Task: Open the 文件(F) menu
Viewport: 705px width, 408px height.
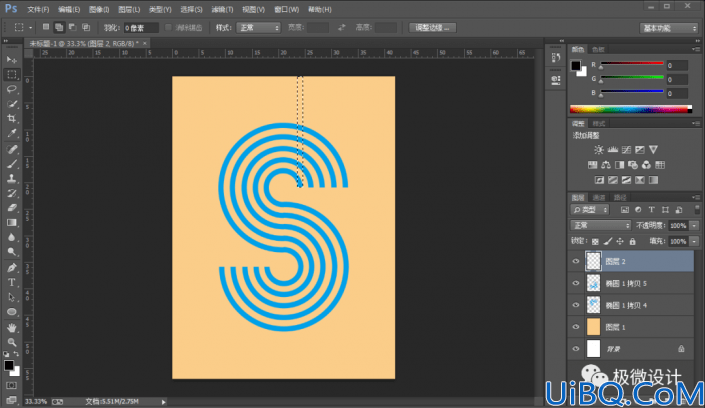Action: pyautogui.click(x=38, y=9)
